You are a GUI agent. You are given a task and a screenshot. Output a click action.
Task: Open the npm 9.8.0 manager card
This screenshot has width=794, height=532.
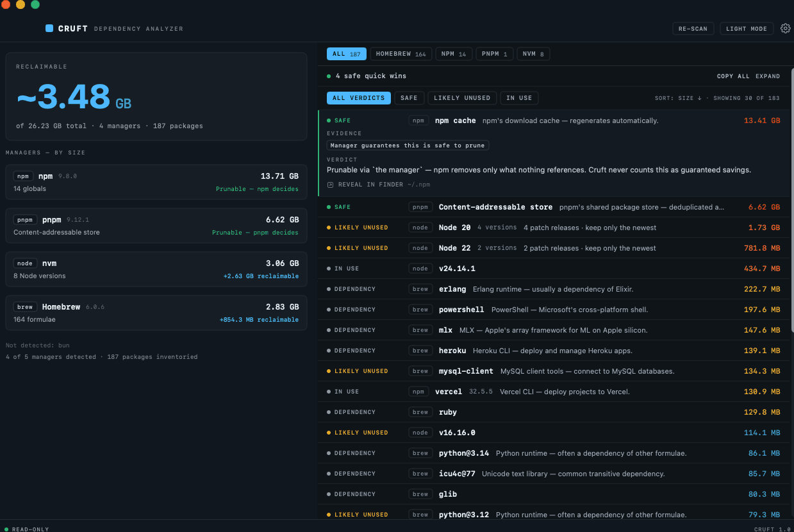click(156, 183)
